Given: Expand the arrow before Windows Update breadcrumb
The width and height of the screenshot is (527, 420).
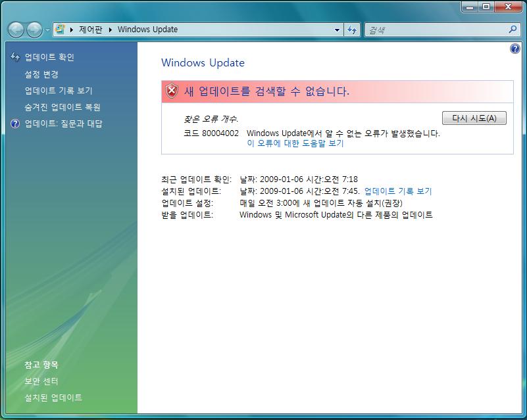Looking at the screenshot, I should pyautogui.click(x=111, y=30).
